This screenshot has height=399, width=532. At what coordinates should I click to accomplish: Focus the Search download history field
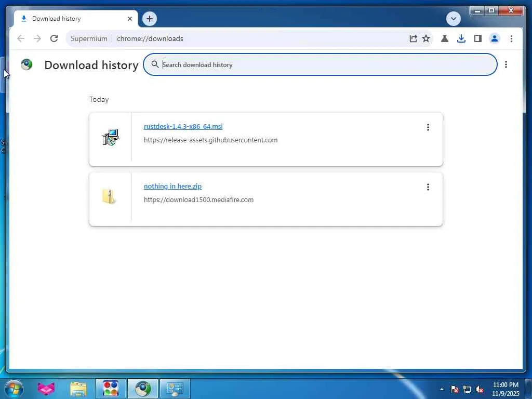coord(320,64)
